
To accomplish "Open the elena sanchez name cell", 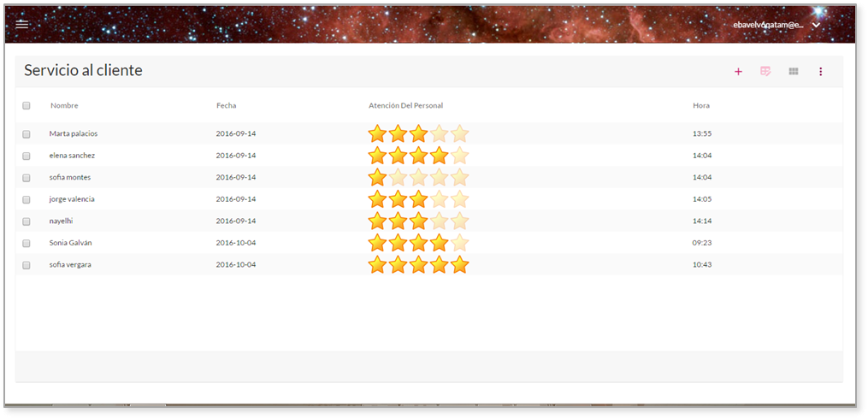I will [x=72, y=156].
